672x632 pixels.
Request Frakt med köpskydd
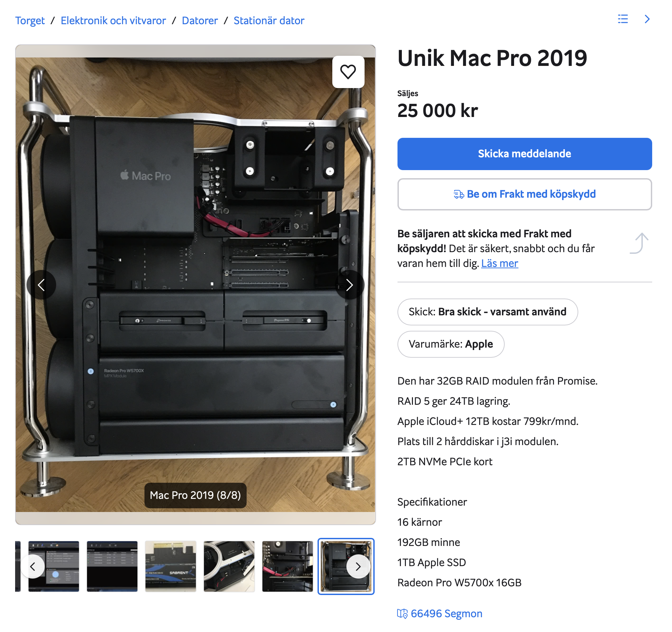(524, 194)
